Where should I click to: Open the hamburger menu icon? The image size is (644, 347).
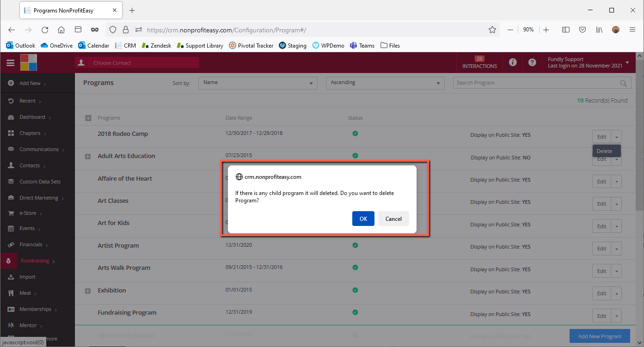coord(10,63)
